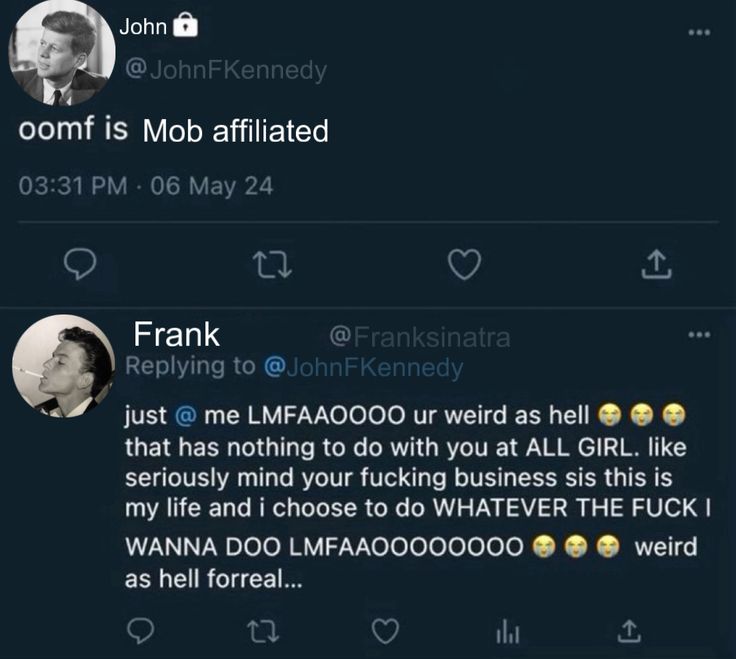The height and width of the screenshot is (659, 736).
Task: Click the 03:31 PM · 06 May 24 timestamp
Action: [146, 186]
